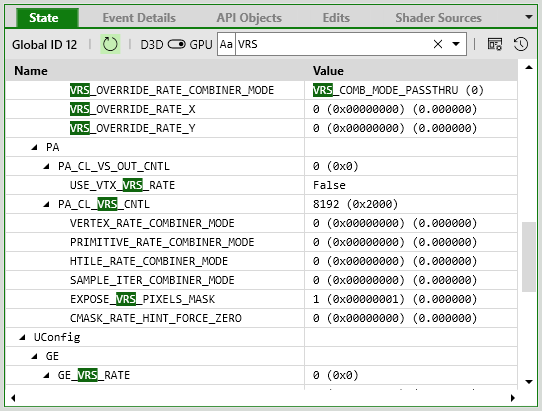This screenshot has width=542, height=411.
Task: Click the Value column header
Action: tap(411, 71)
